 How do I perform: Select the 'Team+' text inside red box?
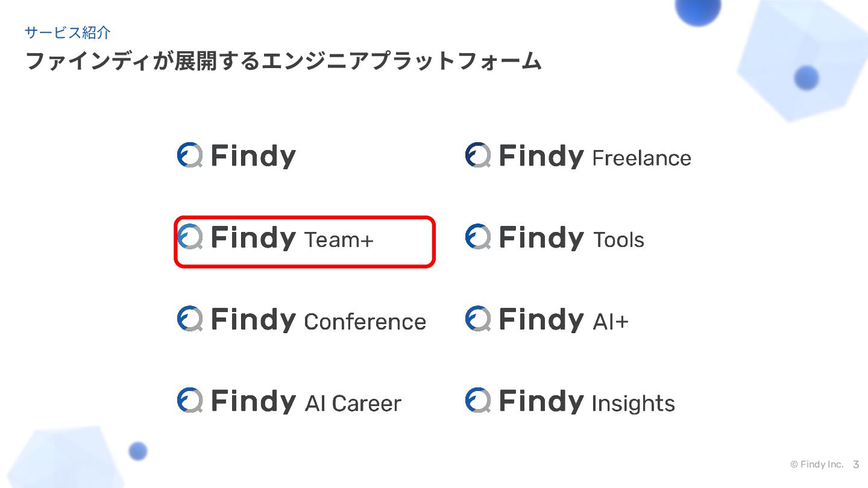tap(339, 240)
